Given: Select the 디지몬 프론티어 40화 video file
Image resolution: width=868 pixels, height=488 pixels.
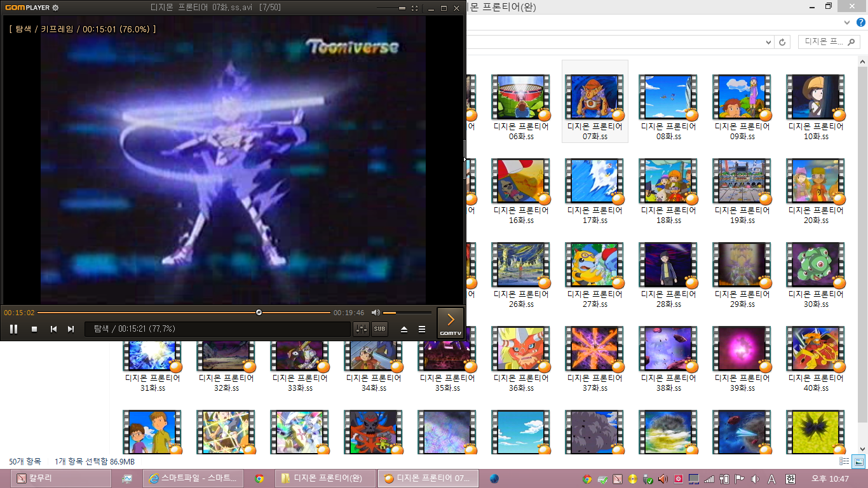Looking at the screenshot, I should pyautogui.click(x=816, y=360).
